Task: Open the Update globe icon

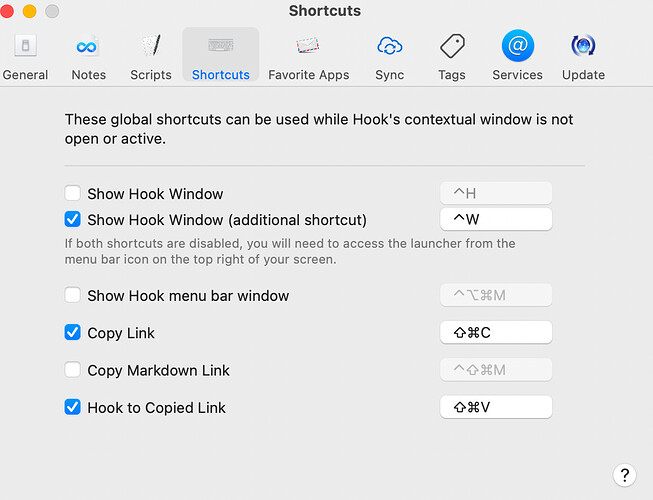Action: [583, 45]
